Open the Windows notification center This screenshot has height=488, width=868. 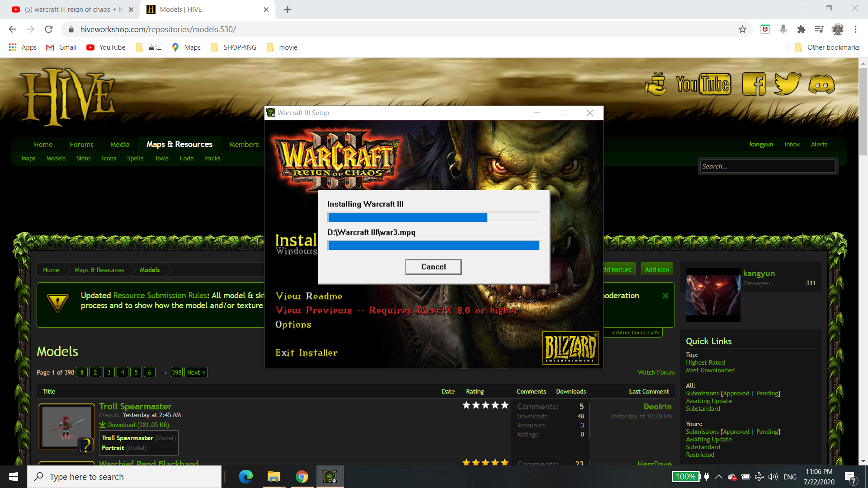(x=850, y=477)
